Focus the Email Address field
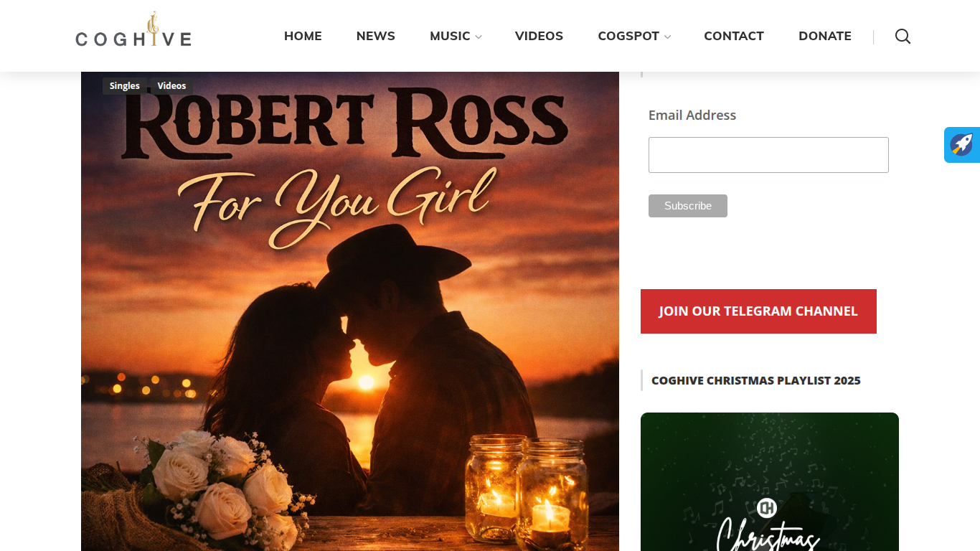 (768, 155)
